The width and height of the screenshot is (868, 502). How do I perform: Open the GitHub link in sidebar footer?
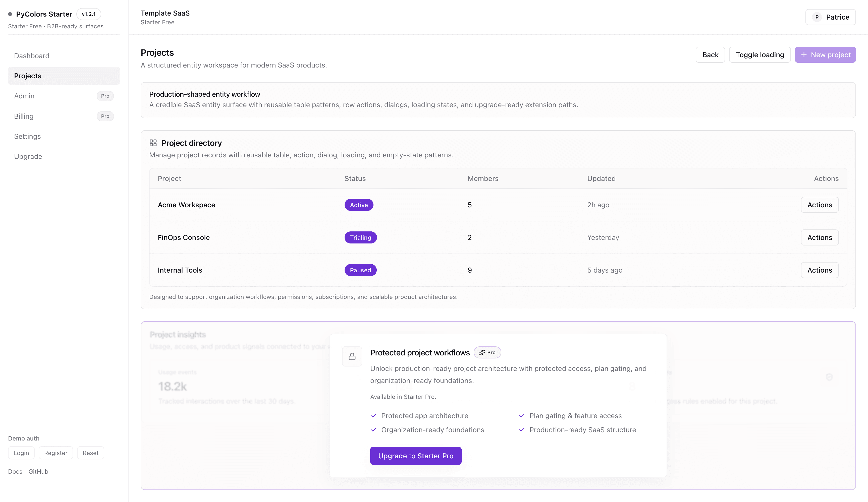[x=38, y=472]
